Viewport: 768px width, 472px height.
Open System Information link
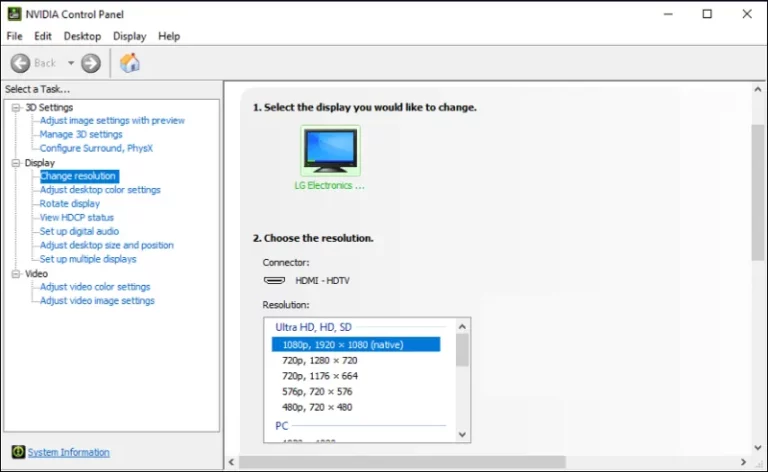[x=69, y=452]
